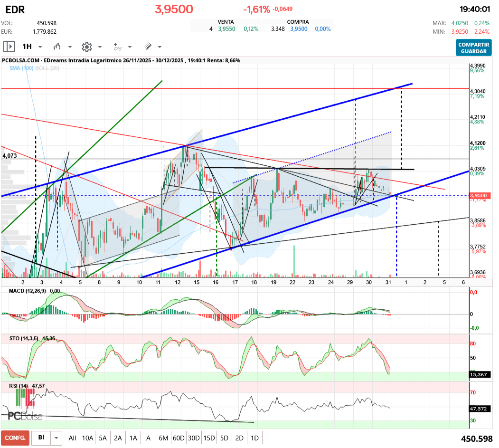
Task: Open the chart settings gear icon
Action: tap(86, 47)
